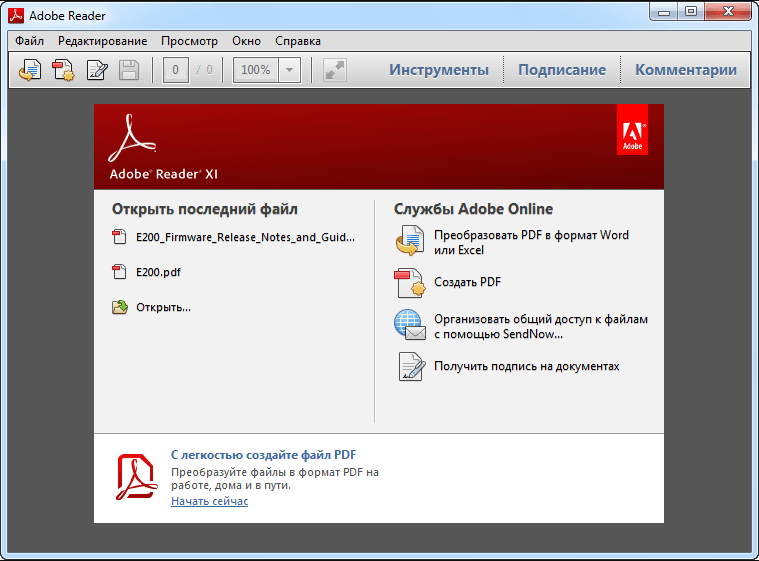Open the Подписание pane
This screenshot has height=561, width=759.
point(562,70)
